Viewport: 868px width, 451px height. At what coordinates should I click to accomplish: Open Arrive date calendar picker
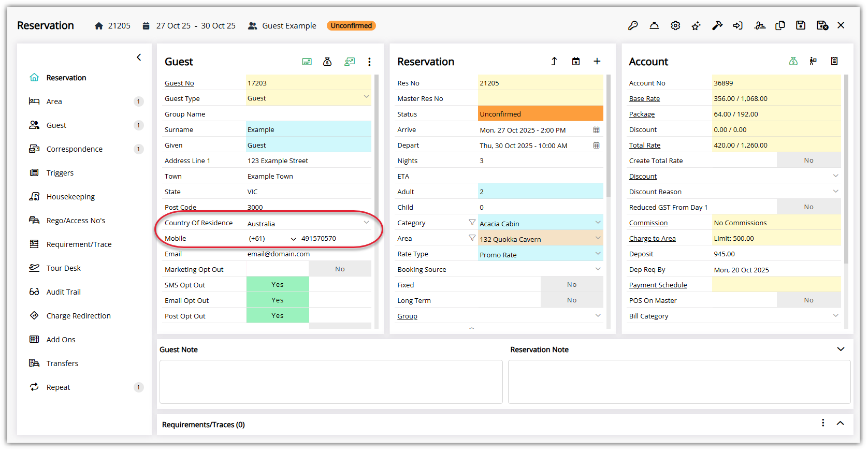597,130
